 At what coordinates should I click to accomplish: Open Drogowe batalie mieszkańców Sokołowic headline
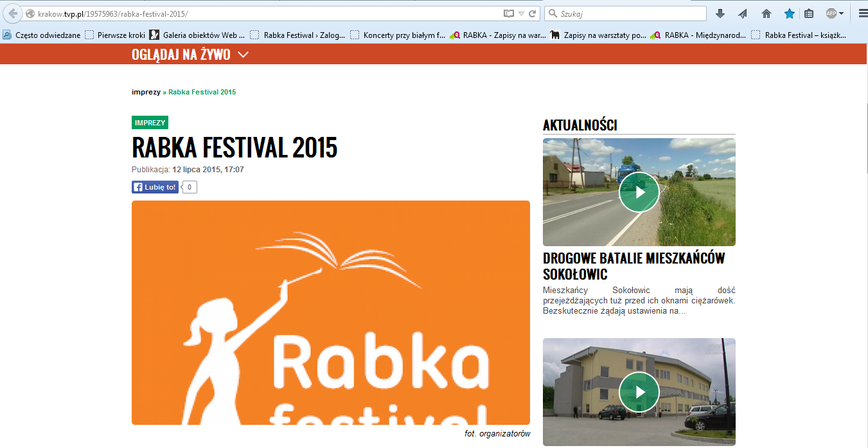(x=633, y=266)
